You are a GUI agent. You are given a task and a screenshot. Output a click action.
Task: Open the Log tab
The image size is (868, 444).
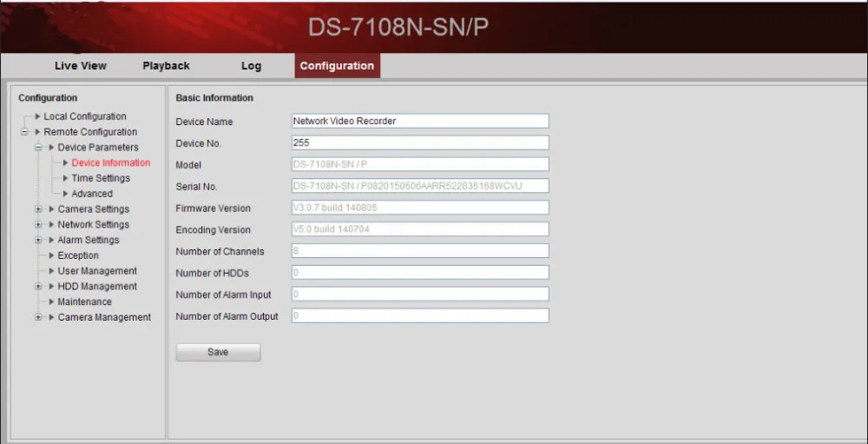[x=252, y=65]
